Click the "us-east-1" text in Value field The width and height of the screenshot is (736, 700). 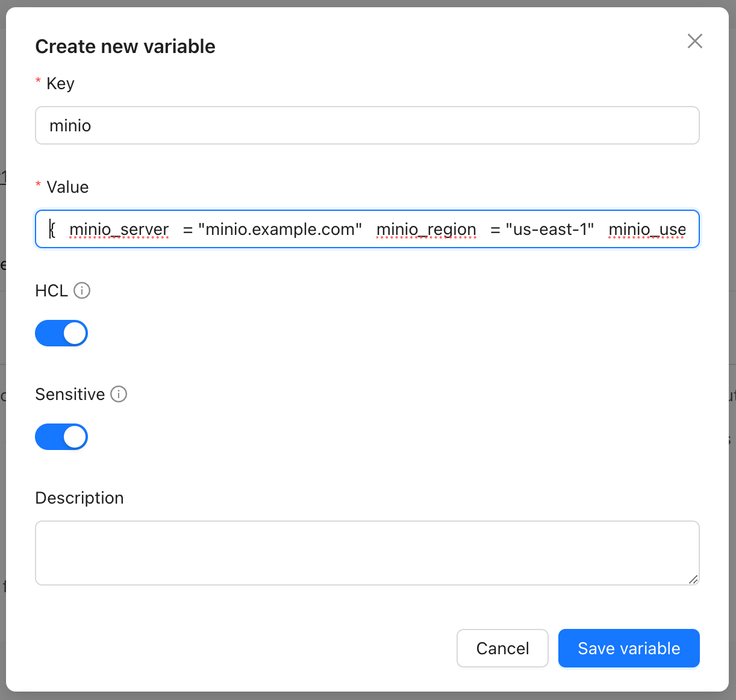(549, 229)
